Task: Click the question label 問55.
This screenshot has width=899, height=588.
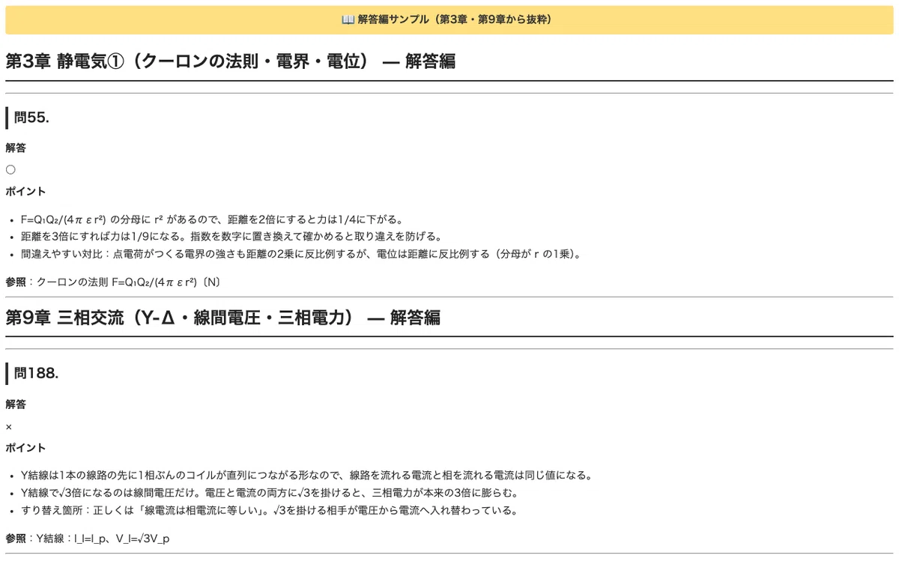Action: coord(31,118)
